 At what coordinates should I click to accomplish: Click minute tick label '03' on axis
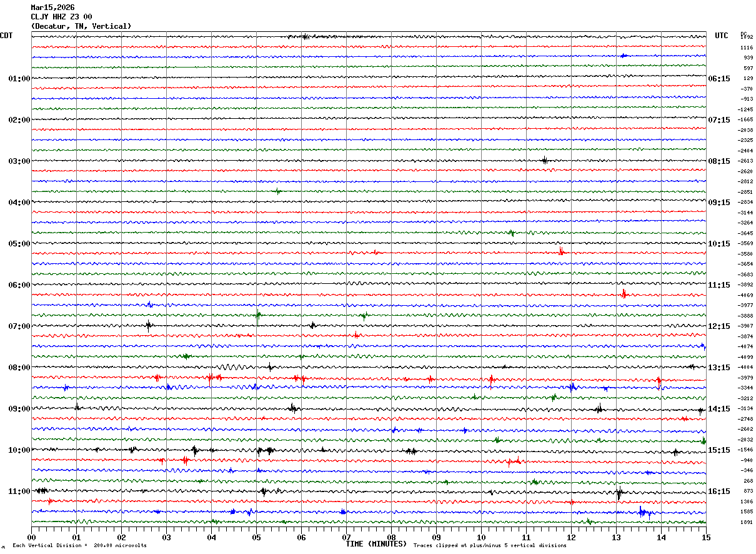(x=166, y=537)
